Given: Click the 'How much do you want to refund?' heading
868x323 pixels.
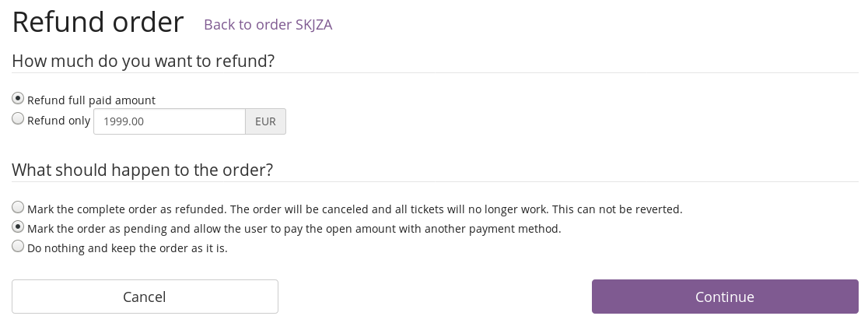Looking at the screenshot, I should click(143, 61).
